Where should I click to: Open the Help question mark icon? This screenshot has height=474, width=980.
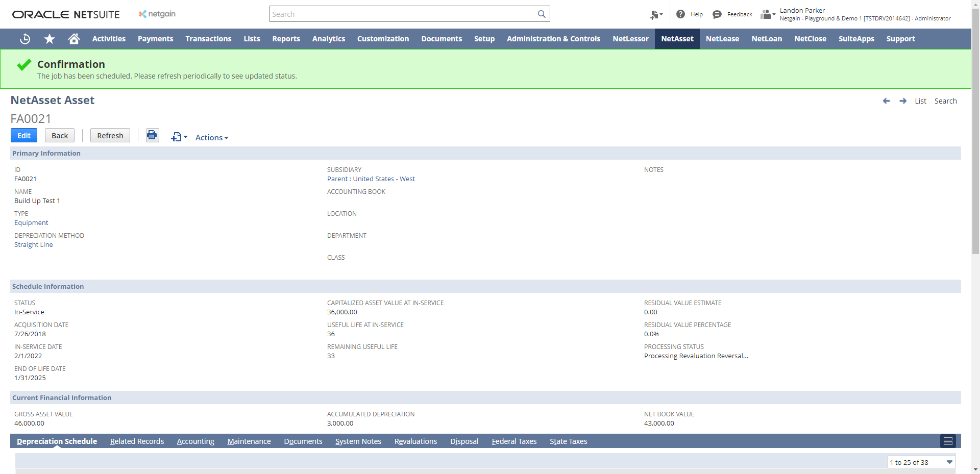(680, 14)
